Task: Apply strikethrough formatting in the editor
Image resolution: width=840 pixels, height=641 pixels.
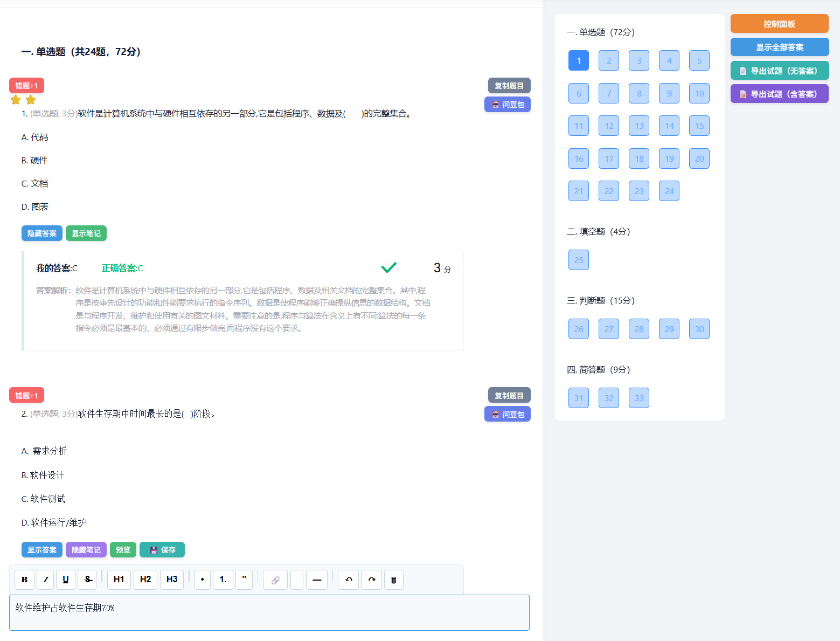Action: pos(87,580)
